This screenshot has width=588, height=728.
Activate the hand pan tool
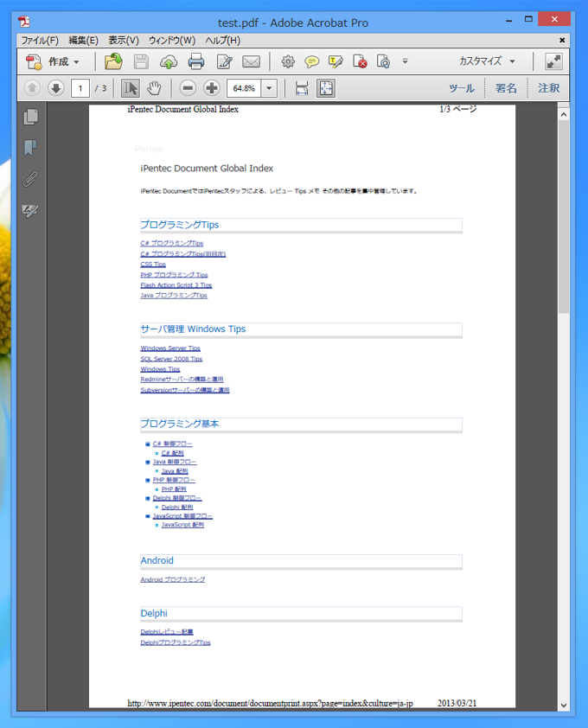154,87
